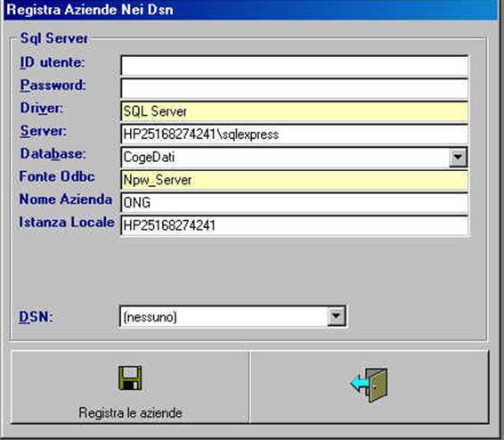Click the Database label
The image size is (504, 440).
pos(53,153)
